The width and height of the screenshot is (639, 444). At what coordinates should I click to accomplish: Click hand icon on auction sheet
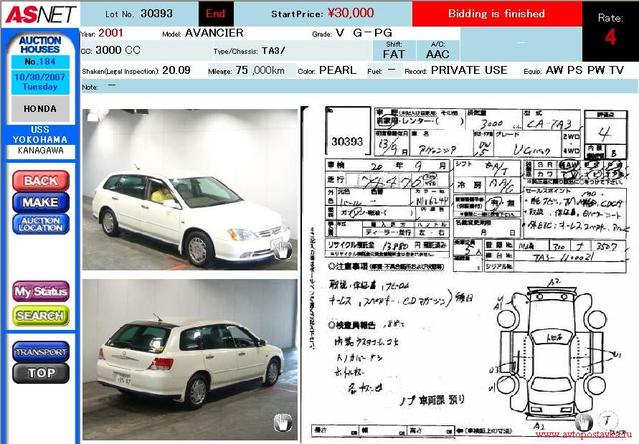(x=584, y=422)
